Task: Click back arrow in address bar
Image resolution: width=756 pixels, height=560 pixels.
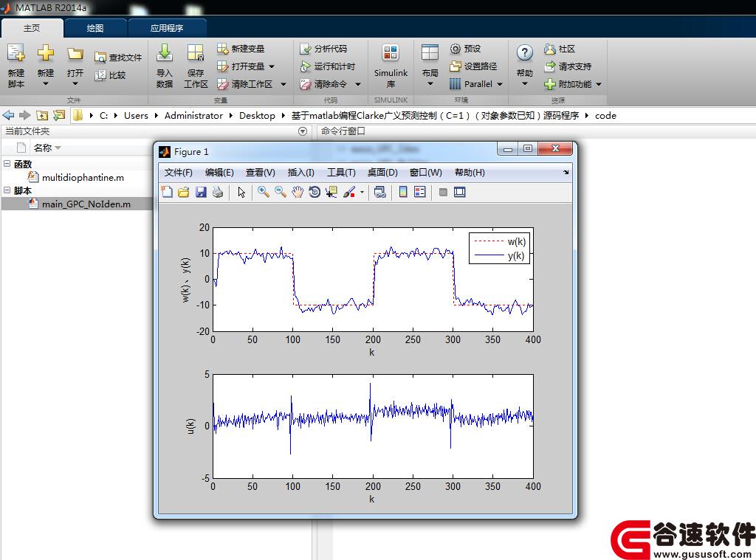Action: [8, 115]
